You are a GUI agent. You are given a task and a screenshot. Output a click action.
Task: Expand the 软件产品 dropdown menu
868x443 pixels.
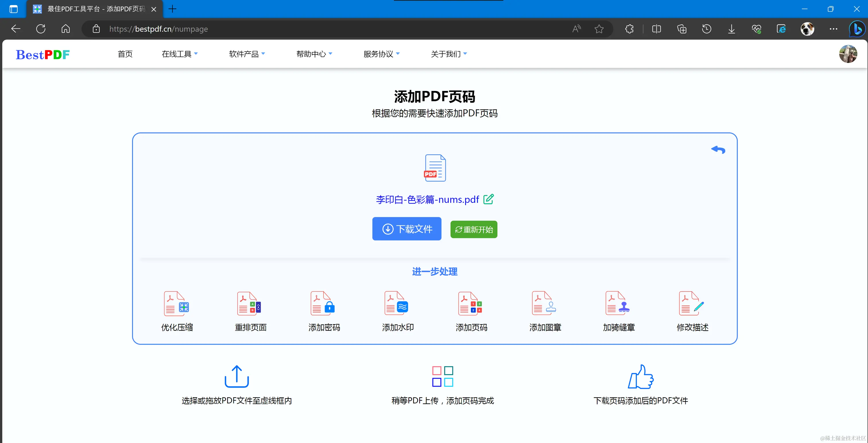click(x=247, y=54)
